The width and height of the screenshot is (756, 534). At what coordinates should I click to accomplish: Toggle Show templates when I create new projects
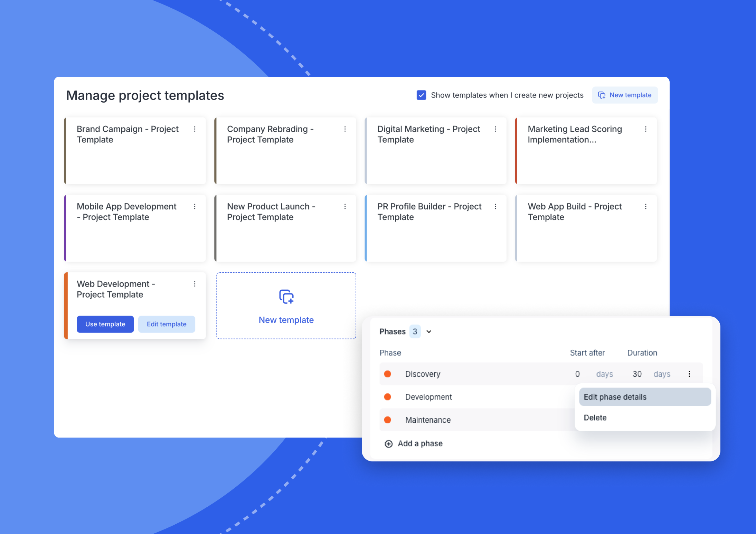[x=421, y=95]
